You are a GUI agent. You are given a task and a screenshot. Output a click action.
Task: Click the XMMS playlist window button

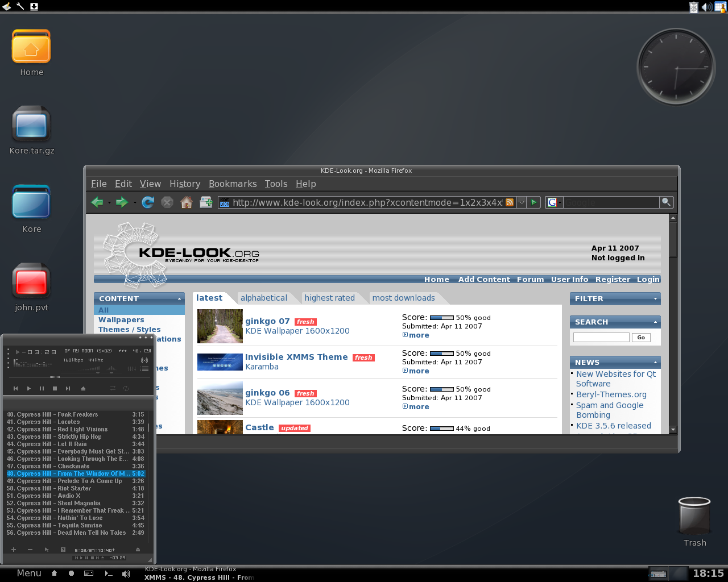point(144,369)
